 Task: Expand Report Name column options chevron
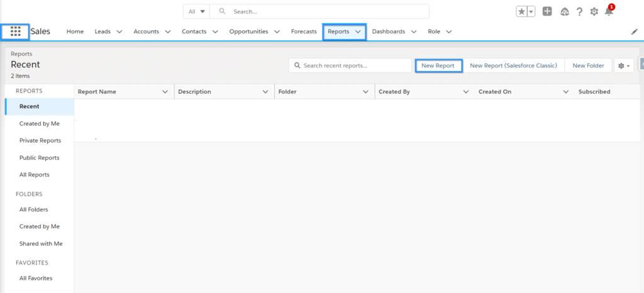tap(165, 92)
